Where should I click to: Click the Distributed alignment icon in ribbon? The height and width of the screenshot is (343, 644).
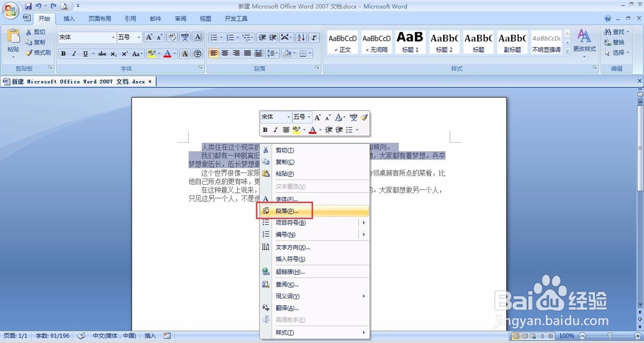[x=258, y=53]
